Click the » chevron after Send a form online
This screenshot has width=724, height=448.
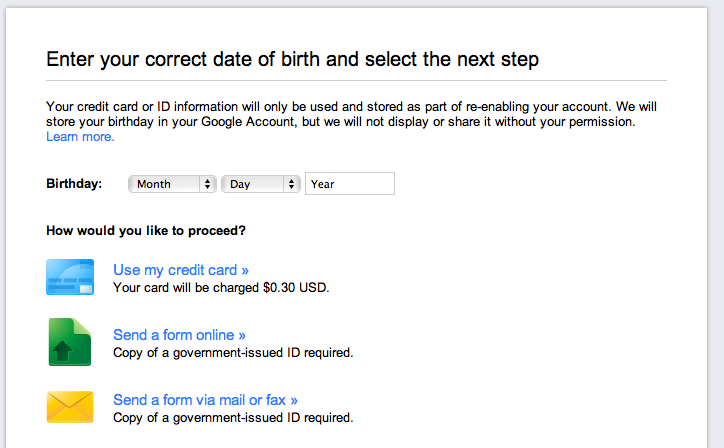click(242, 335)
